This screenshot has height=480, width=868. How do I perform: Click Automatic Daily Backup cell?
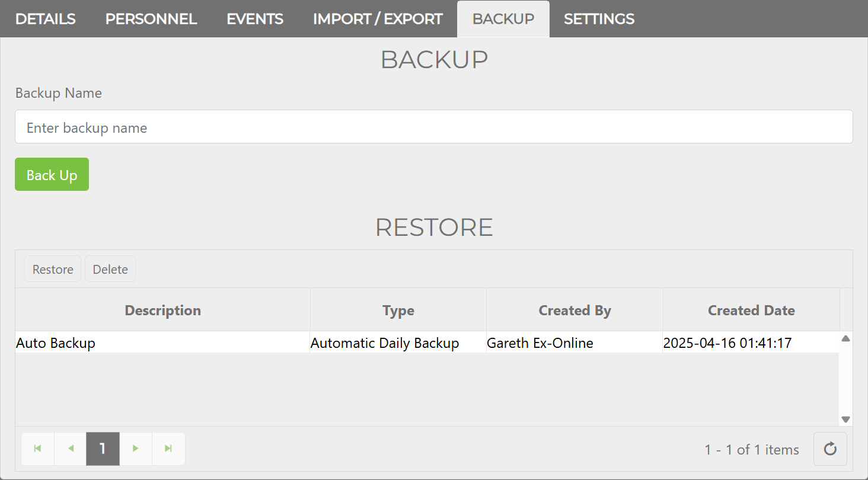coord(398,343)
